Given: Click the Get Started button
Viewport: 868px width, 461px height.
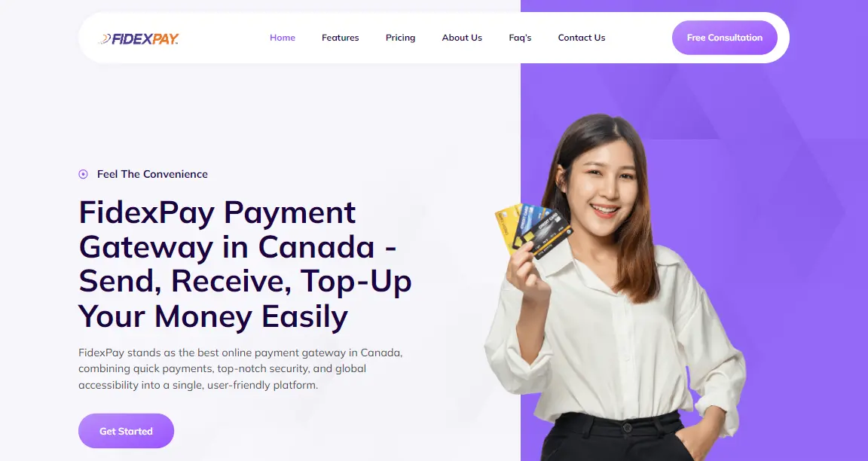Looking at the screenshot, I should coord(127,431).
